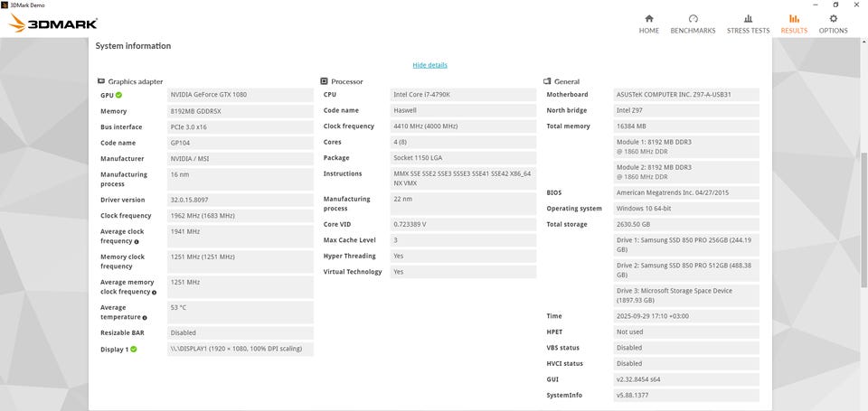Click the Hide details link

pyautogui.click(x=430, y=65)
